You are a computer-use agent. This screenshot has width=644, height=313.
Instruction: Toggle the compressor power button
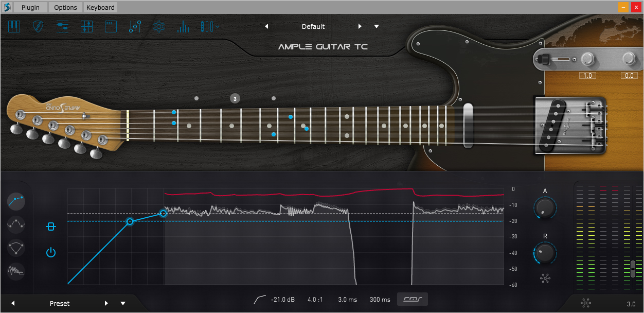pyautogui.click(x=50, y=252)
